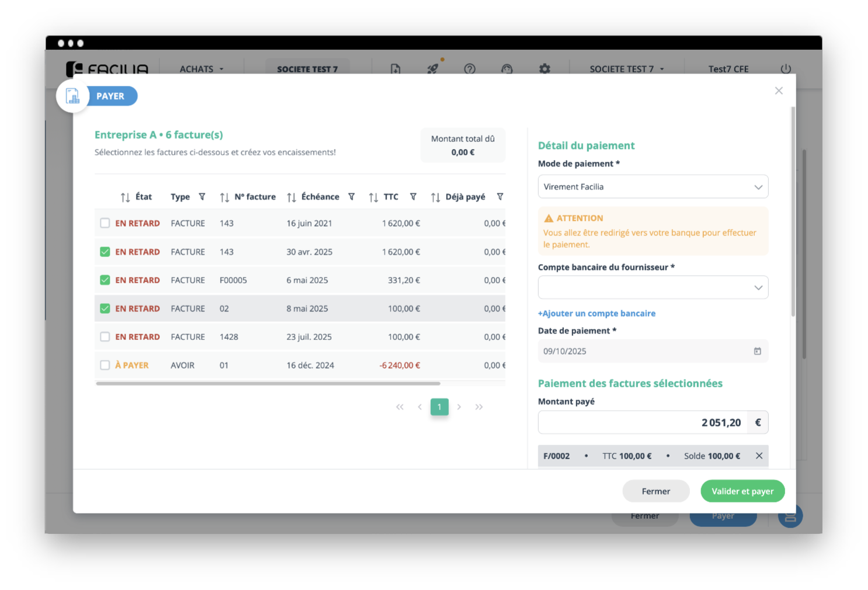This screenshot has width=868, height=590.
Task: Uncheck invoice F00005 checkbox
Action: coord(105,280)
